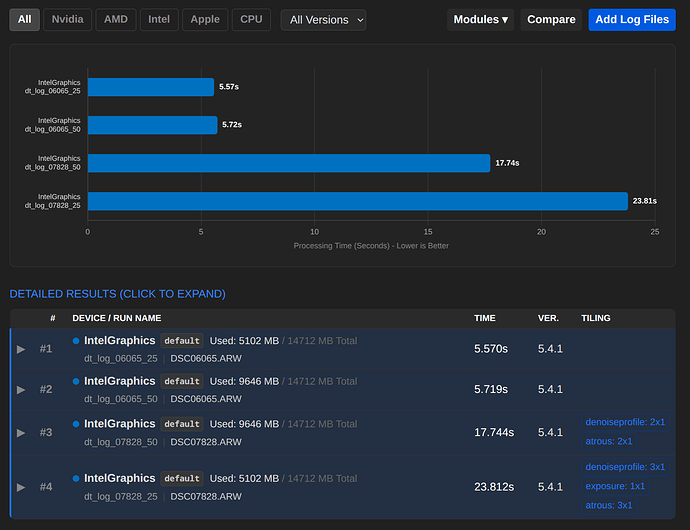The width and height of the screenshot is (690, 530).
Task: Click run name dt_log_07828_25 in table
Action: 121,497
